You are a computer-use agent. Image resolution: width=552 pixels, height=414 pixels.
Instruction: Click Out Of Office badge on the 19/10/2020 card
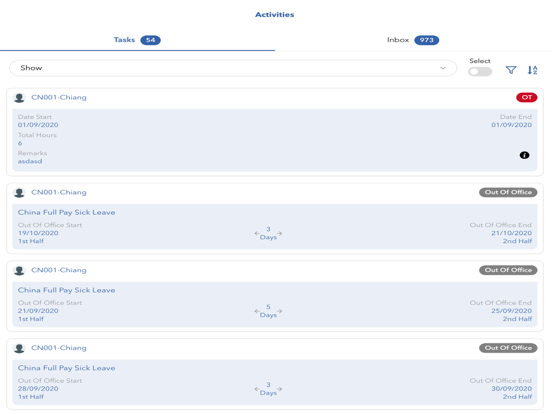[508, 192]
